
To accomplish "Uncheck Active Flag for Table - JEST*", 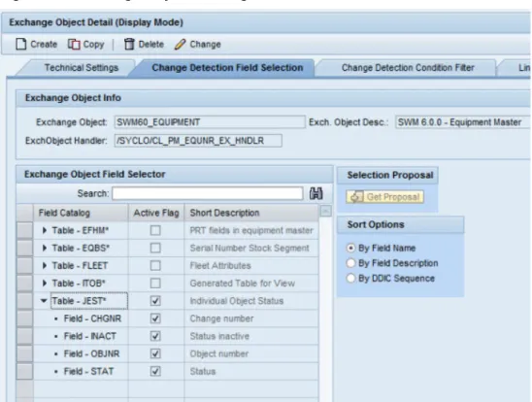I will point(155,301).
